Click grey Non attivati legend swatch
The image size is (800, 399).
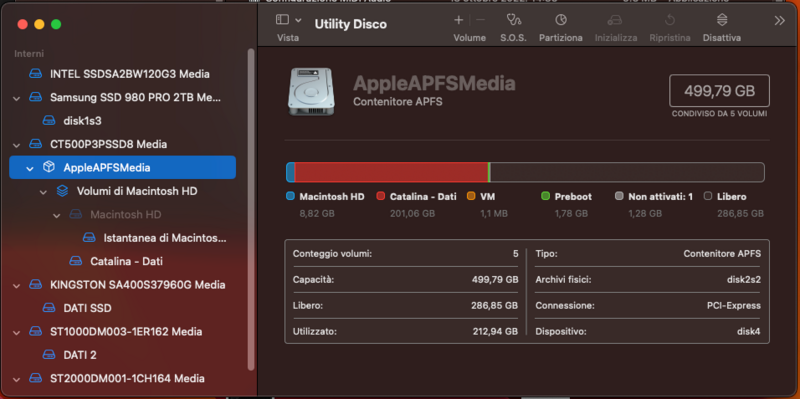(619, 196)
